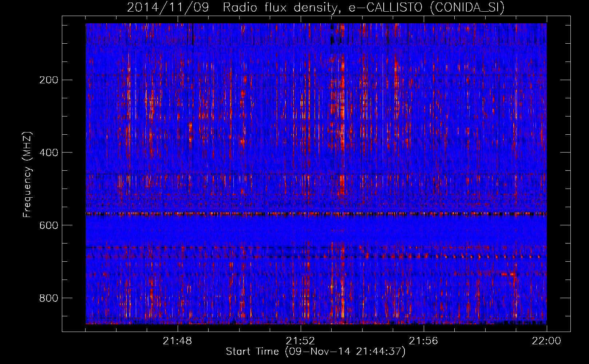
Task: Click the 'Start Time (09-Nov-14 21:44:37)' label
Action: click(316, 352)
